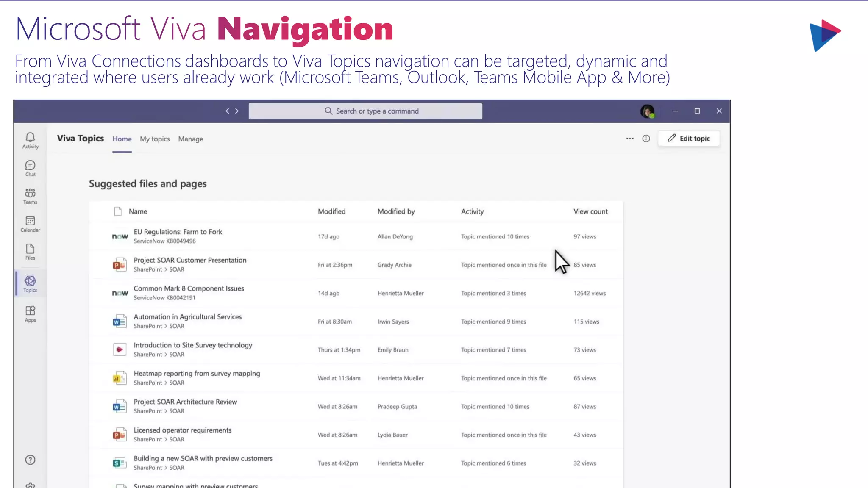Click Topic mentioned 9 times

point(493,322)
